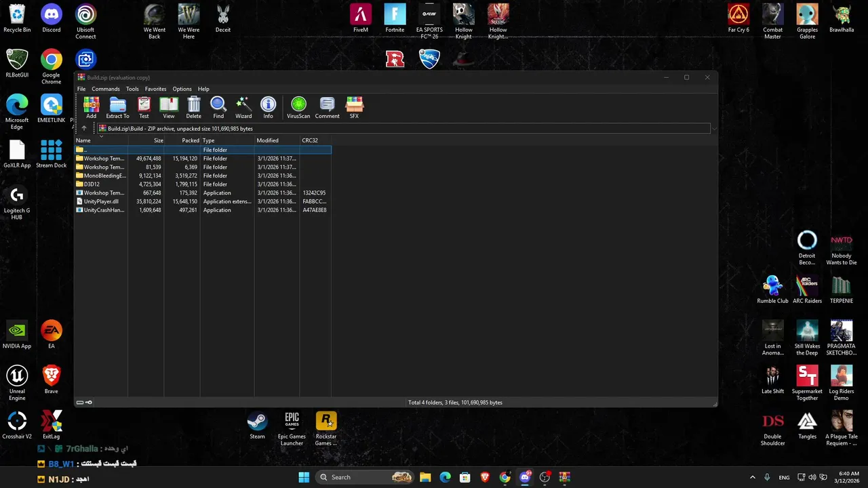The image size is (868, 488).
Task: Open the Epic Games Launcher shortcut
Action: point(292,429)
